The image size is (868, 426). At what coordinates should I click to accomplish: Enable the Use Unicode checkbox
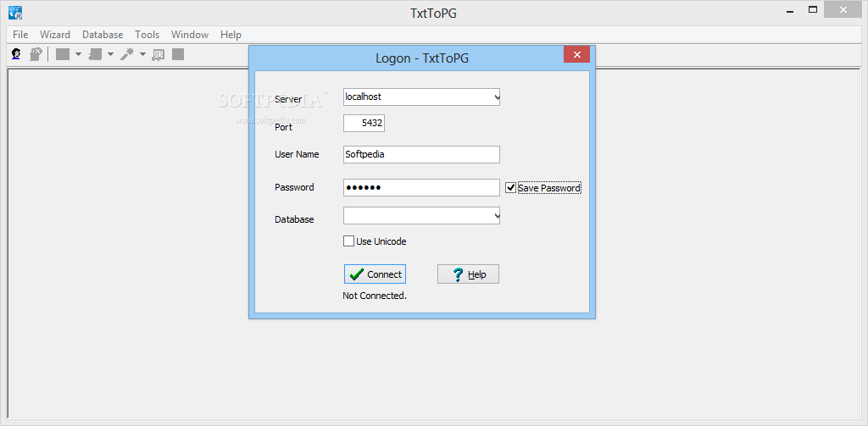point(348,241)
